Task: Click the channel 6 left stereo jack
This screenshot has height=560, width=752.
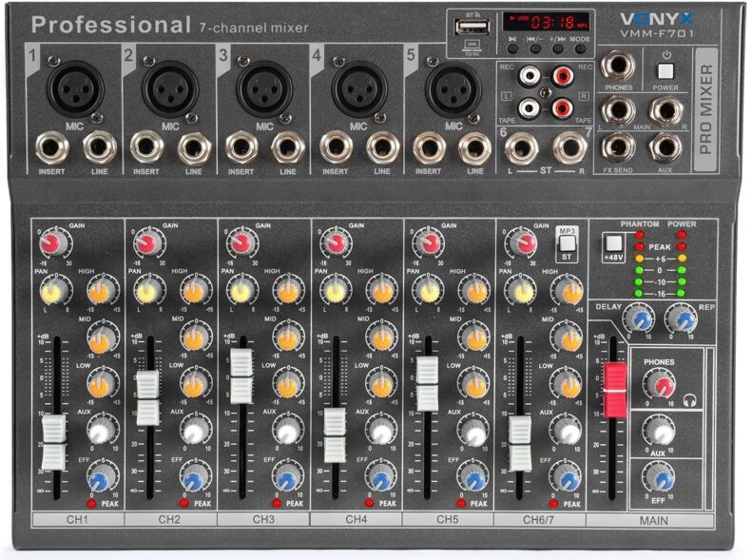Action: (521, 148)
